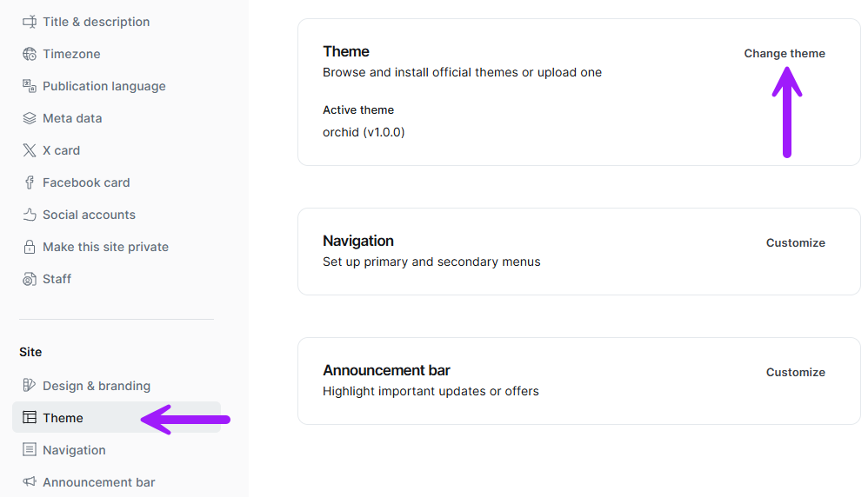Open the Theme settings menu item
868x497 pixels.
(x=117, y=417)
